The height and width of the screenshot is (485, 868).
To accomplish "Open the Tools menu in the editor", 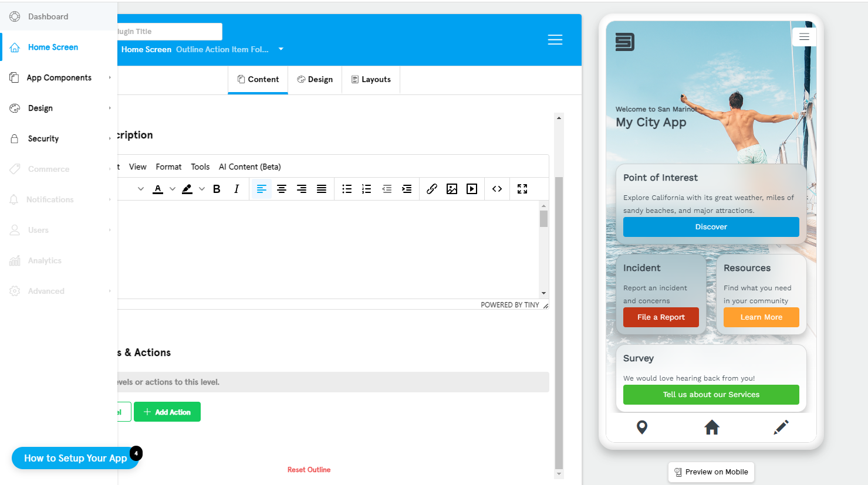I will tap(200, 167).
